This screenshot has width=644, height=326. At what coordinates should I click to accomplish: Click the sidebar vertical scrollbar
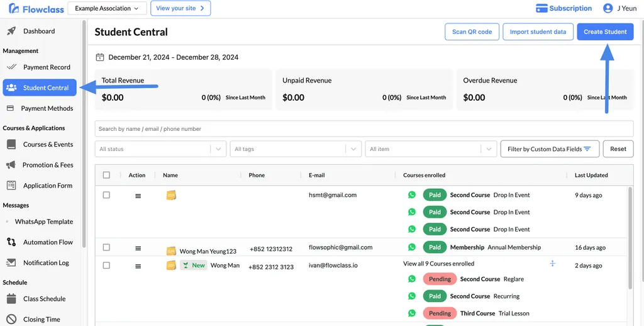84,133
